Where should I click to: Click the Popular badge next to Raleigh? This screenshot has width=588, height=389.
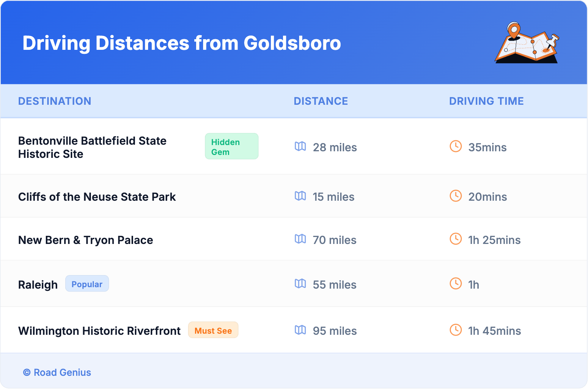click(87, 284)
